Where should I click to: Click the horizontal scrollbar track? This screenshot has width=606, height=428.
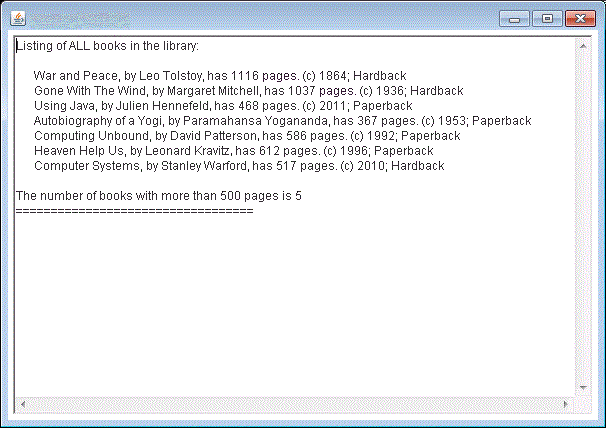coord(293,404)
